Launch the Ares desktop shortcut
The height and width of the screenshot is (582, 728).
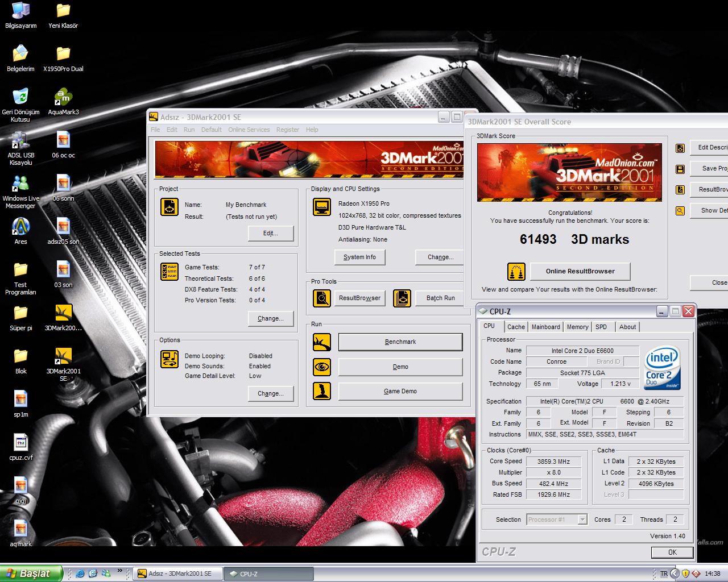tap(20, 231)
